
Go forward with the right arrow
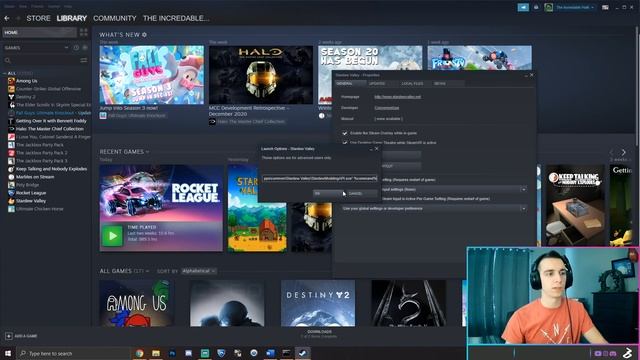[x=18, y=18]
